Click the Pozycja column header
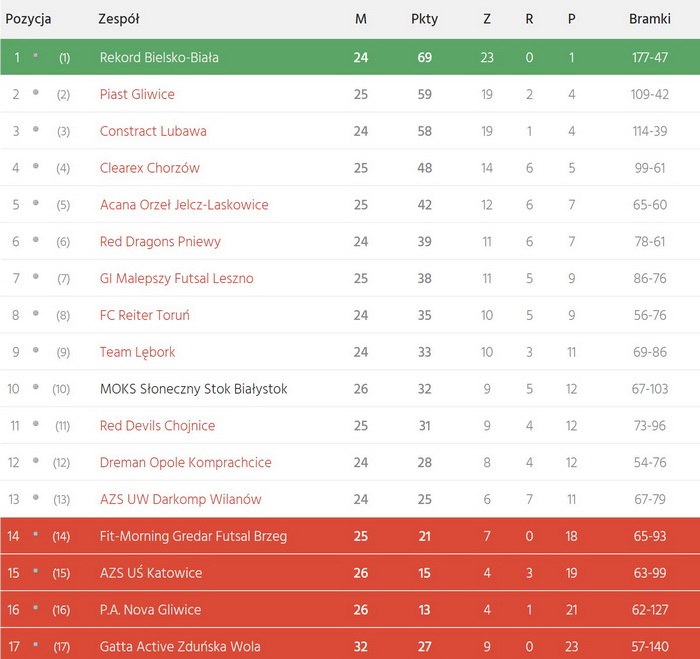The image size is (700, 659). click(x=29, y=19)
